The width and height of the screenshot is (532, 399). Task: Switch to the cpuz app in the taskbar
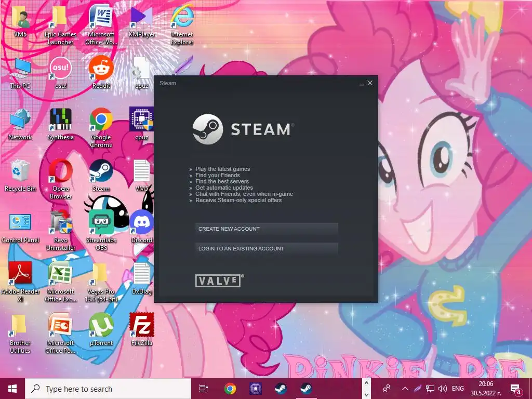pyautogui.click(x=256, y=389)
